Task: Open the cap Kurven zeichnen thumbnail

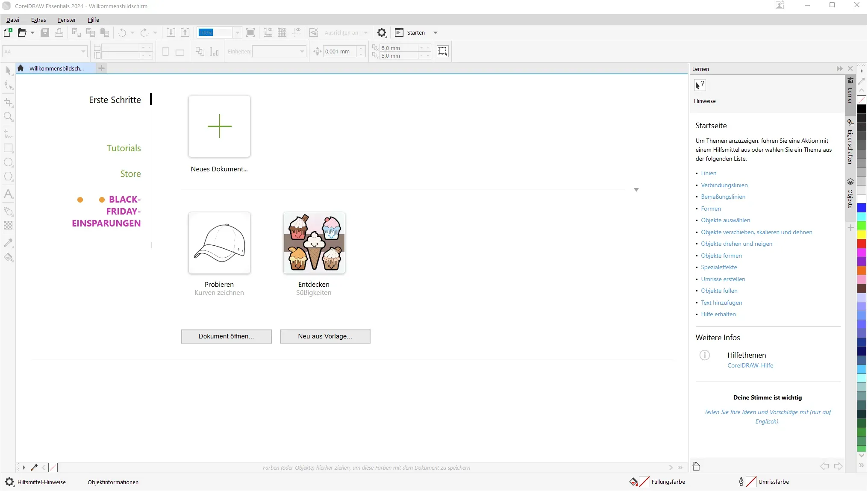Action: 220,243
